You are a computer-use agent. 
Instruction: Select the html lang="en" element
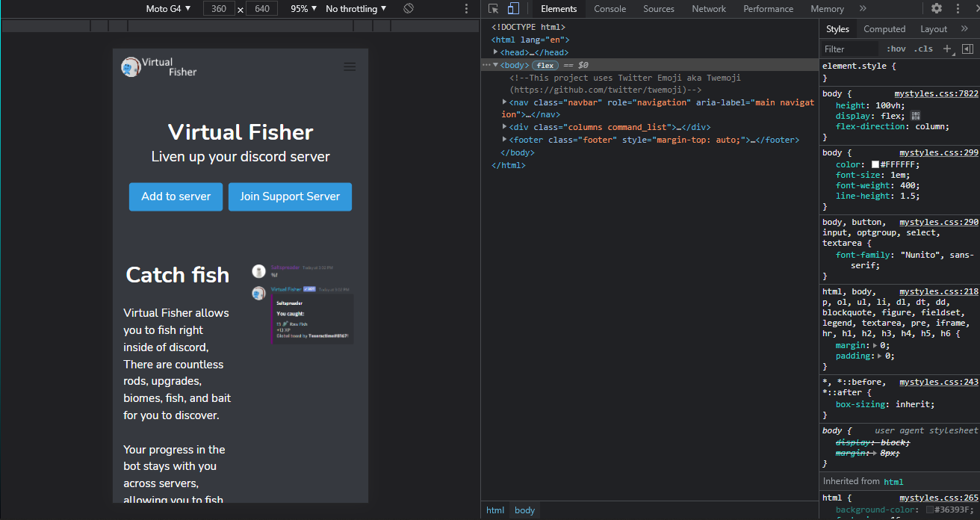coord(530,40)
